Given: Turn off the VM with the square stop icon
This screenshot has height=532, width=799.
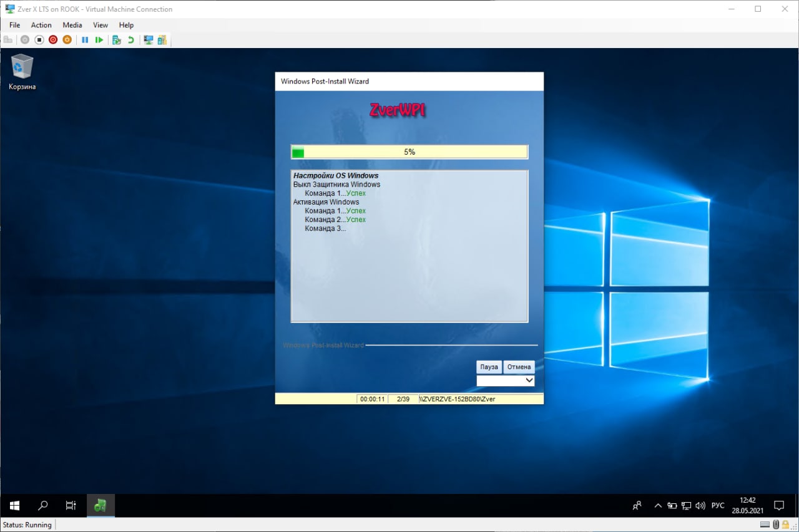Looking at the screenshot, I should pos(39,40).
